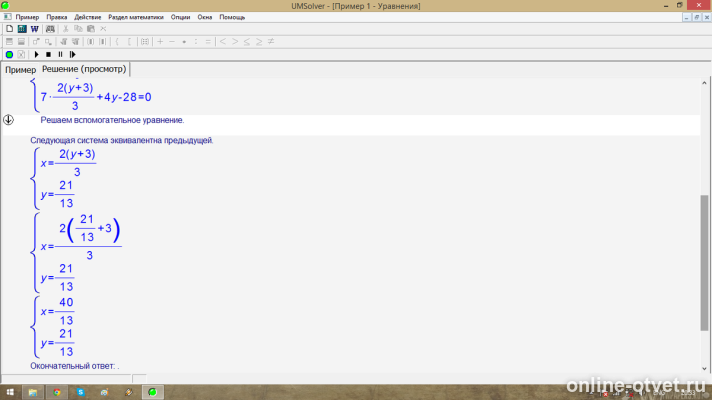Image resolution: width=712 pixels, height=400 pixels.
Task: Expand the auxiliary equation step arrow
Action: (x=8, y=120)
